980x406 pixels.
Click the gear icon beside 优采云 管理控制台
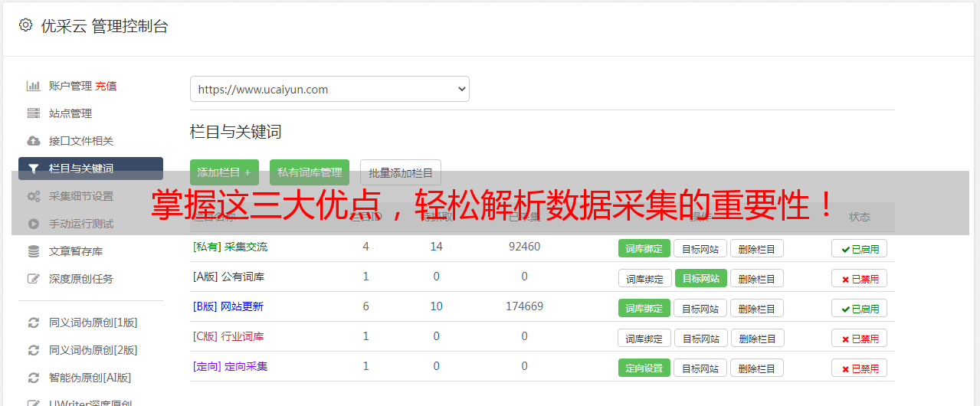pos(25,25)
